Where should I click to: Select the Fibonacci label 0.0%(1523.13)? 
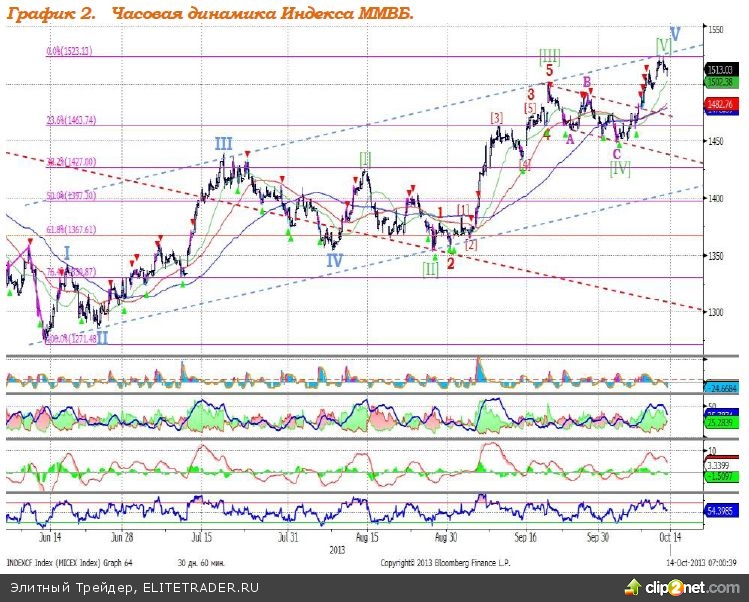point(69,51)
